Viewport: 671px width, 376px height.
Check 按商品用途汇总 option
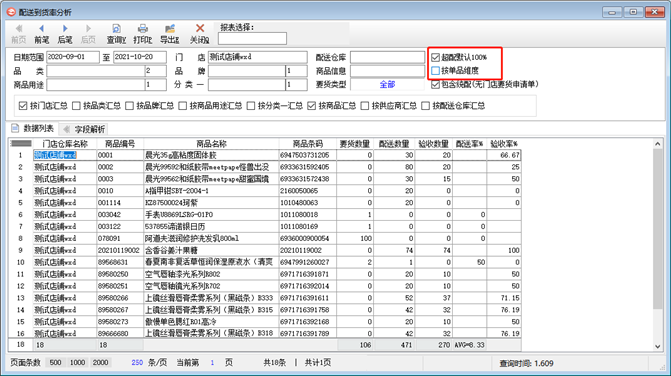click(183, 106)
